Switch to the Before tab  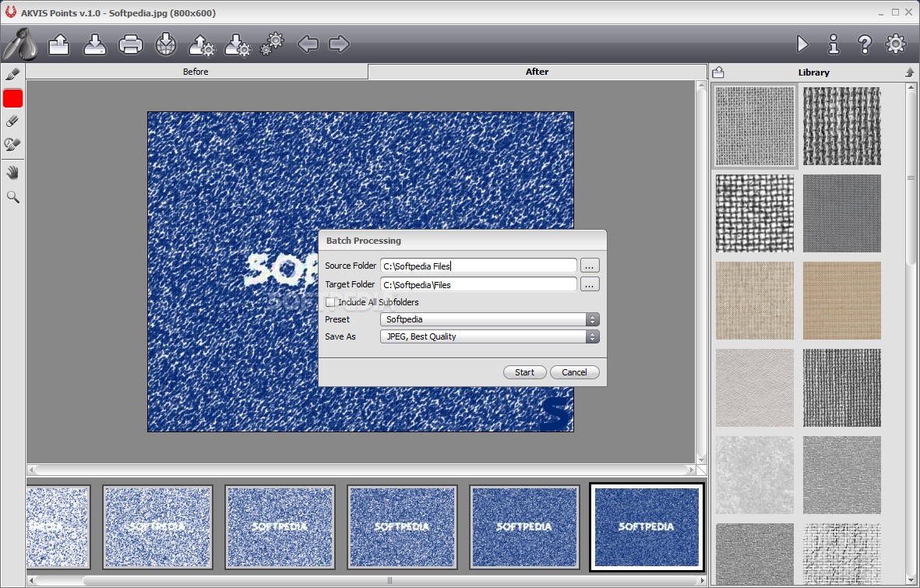[x=196, y=72]
